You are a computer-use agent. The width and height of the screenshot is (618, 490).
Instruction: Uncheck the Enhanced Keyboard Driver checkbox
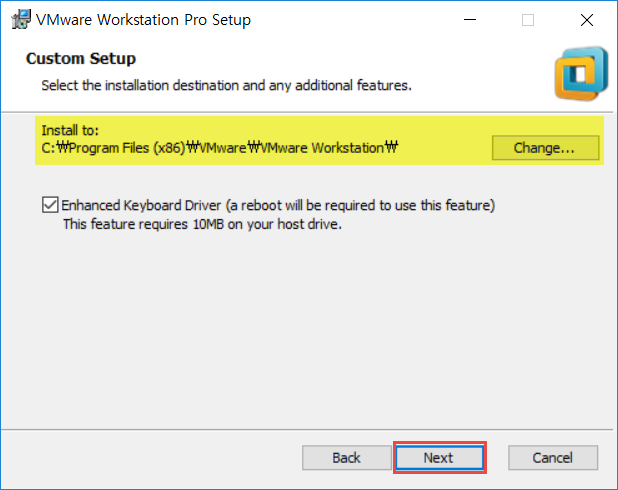(x=50, y=205)
